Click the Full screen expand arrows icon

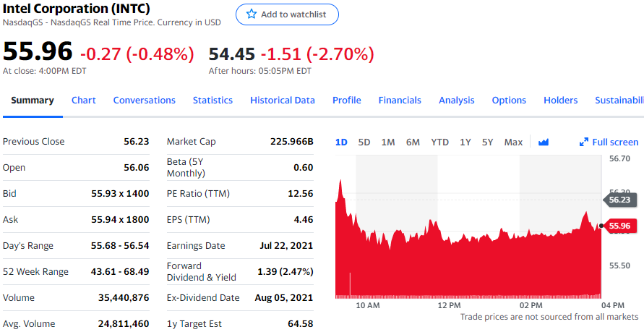584,142
